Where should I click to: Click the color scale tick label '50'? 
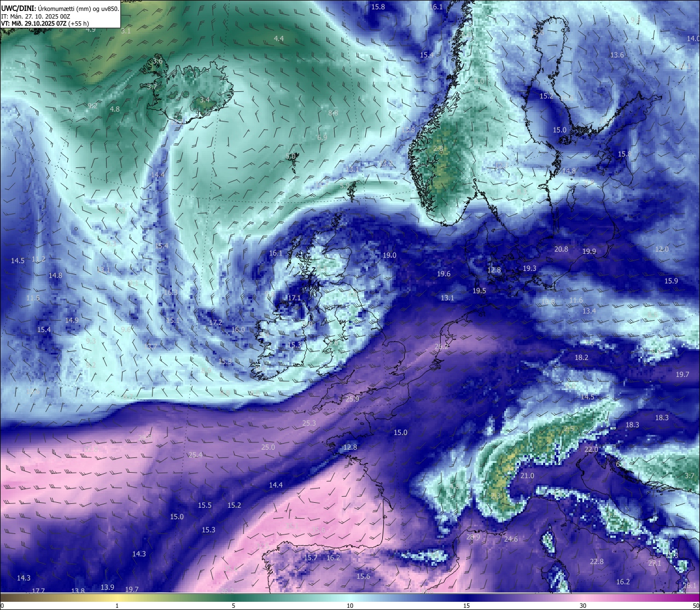tap(696, 606)
